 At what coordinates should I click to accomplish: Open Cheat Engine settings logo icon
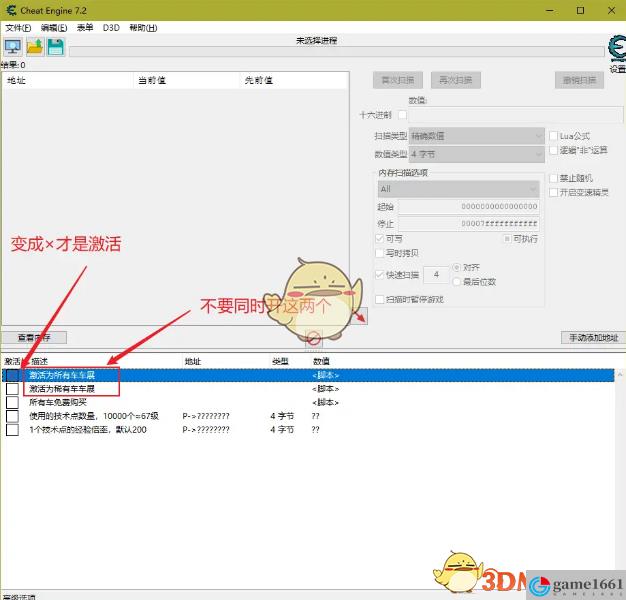point(617,49)
